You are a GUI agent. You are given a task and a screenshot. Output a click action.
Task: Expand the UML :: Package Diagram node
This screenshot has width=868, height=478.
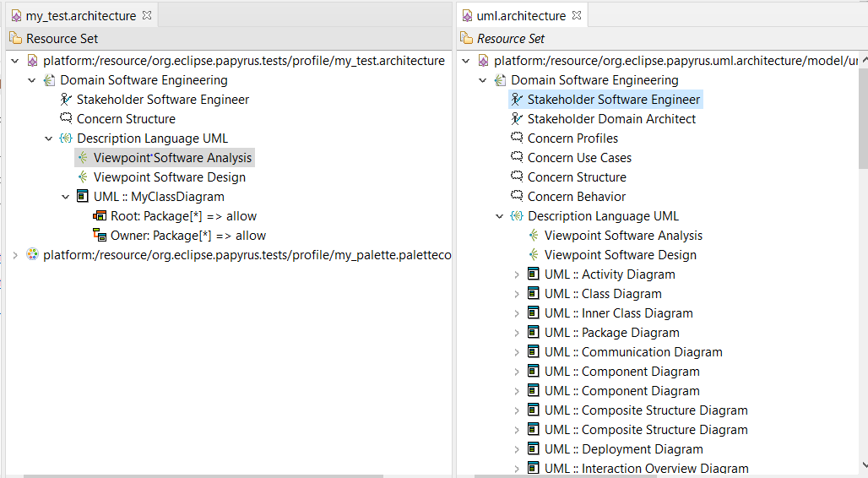(517, 333)
